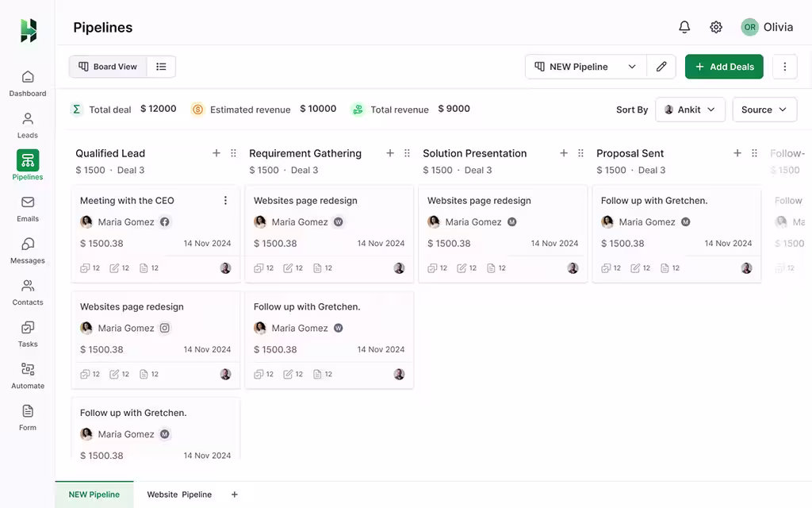Click Maria Gomez's avatar on the Proposal Sent card
This screenshot has width=812, height=508.
point(607,221)
